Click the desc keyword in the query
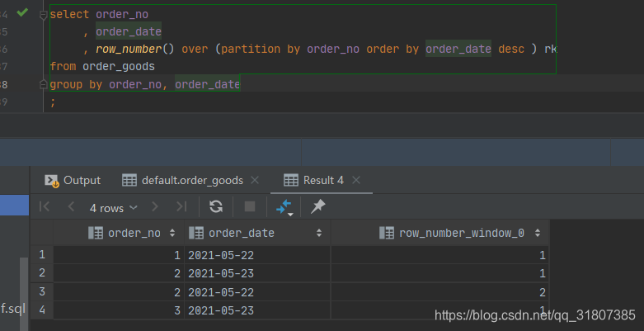The height and width of the screenshot is (331, 644). 511,49
